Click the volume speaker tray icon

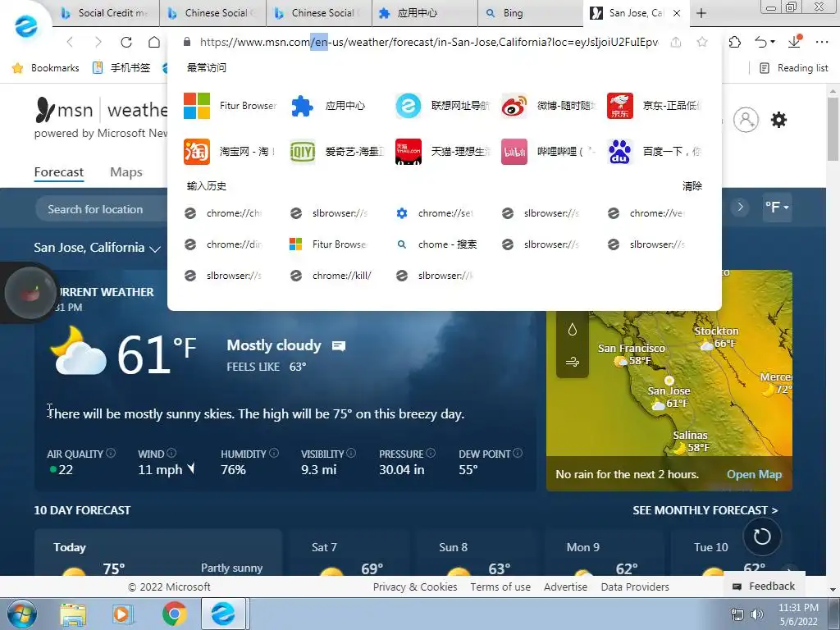pos(757,614)
